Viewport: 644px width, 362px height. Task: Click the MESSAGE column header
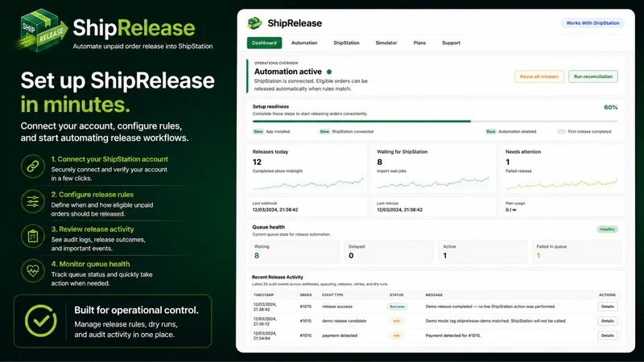pos(434,294)
